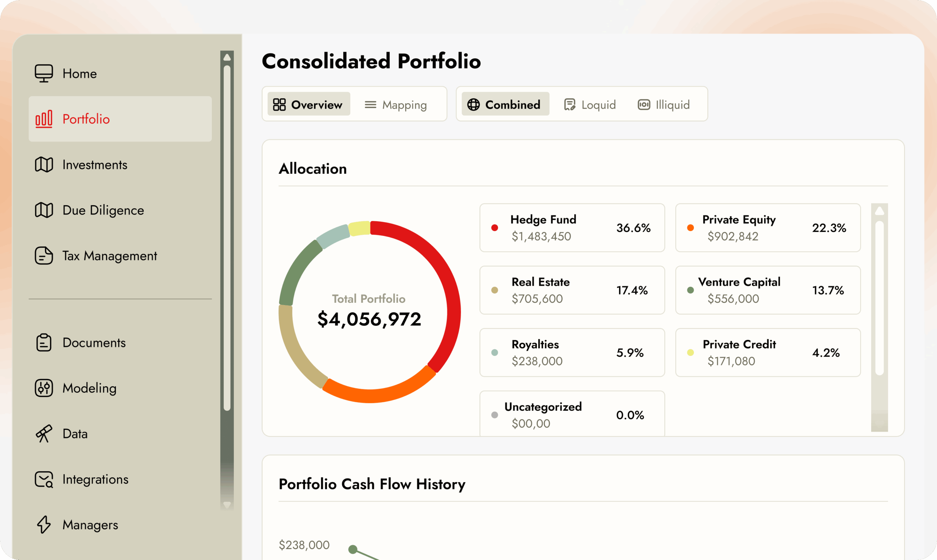Click the Modeling sliders icon
937x560 pixels.
(44, 388)
